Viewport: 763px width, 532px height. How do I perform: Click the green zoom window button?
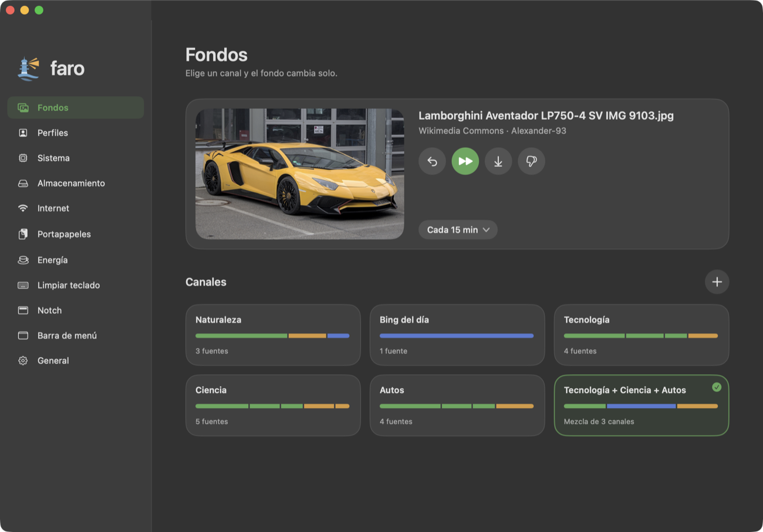point(39,10)
